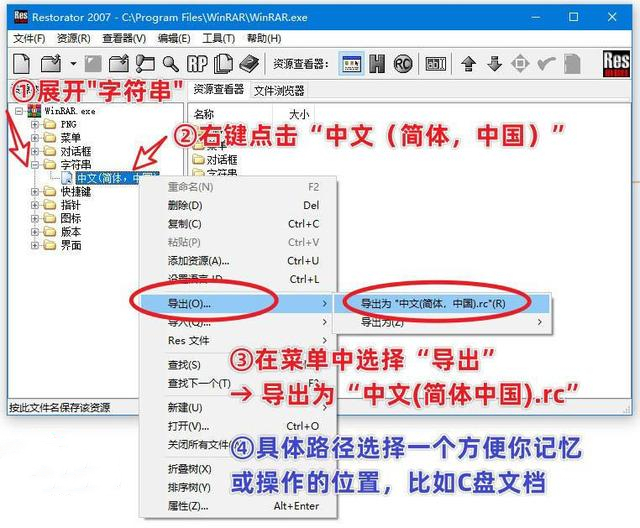Expand the 快捷键 folder node
640x528 pixels.
tap(35, 191)
